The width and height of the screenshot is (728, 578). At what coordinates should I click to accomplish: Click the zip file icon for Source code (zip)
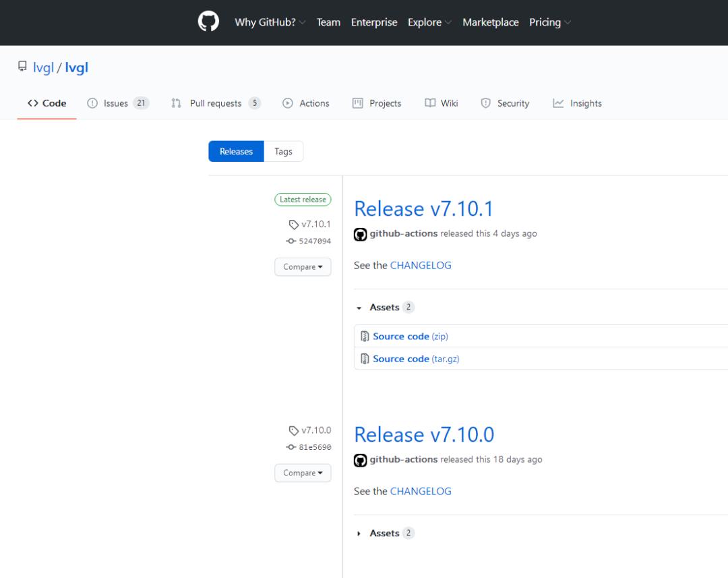click(x=365, y=336)
